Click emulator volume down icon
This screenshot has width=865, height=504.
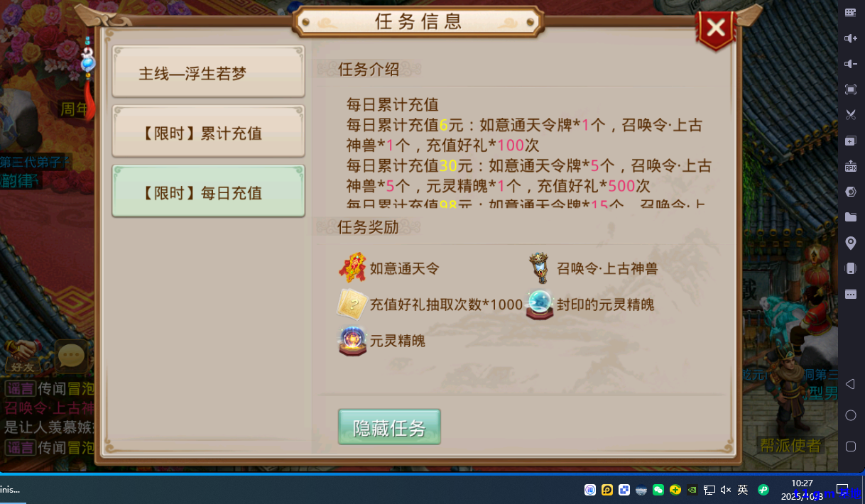[850, 64]
